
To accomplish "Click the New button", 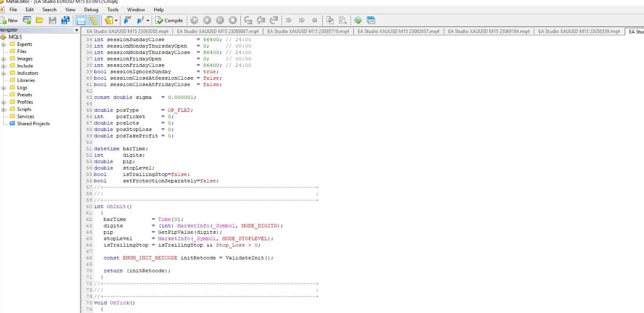I will coord(11,20).
